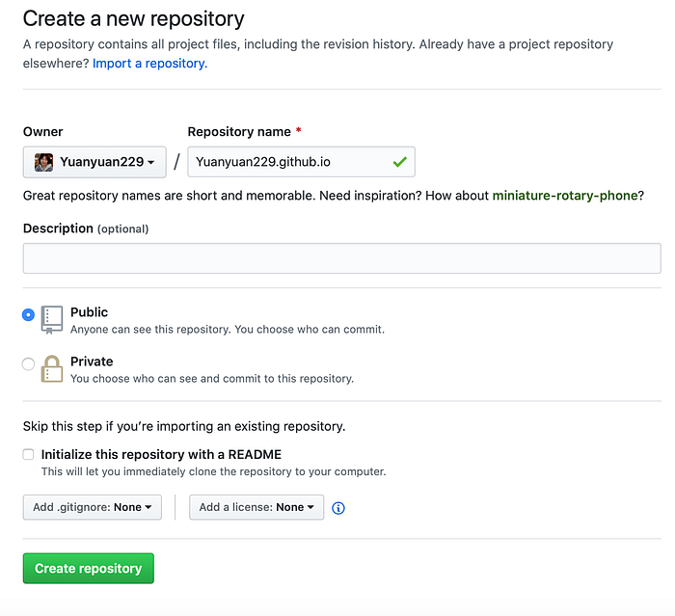Screen dimensions: 675x616
Task: Click the caret arrow beside Yuanyuan229 owner
Action: (150, 162)
